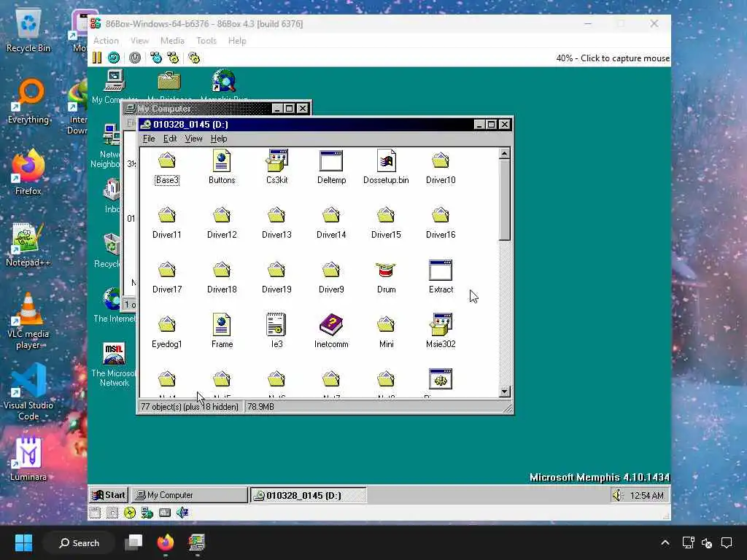This screenshot has width=747, height=560.
Task: Click the 010328_0145 (D:) taskbar button
Action: pos(309,495)
